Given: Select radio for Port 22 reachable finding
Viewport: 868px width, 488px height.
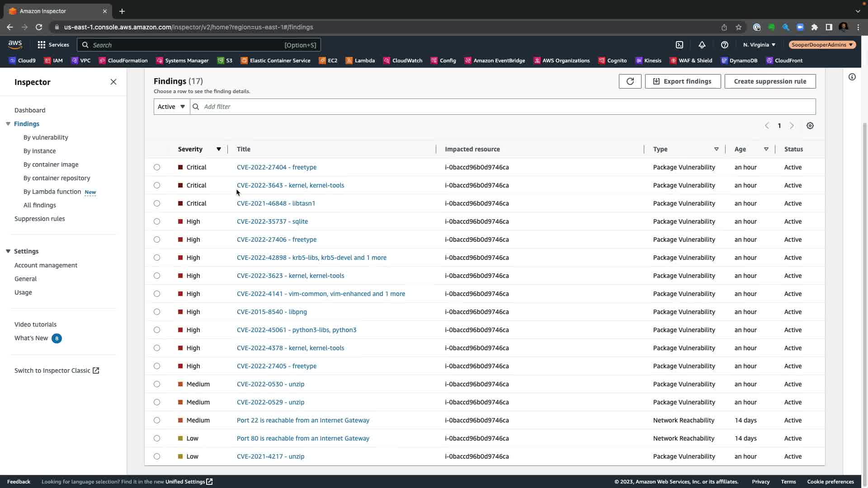Looking at the screenshot, I should tap(157, 420).
